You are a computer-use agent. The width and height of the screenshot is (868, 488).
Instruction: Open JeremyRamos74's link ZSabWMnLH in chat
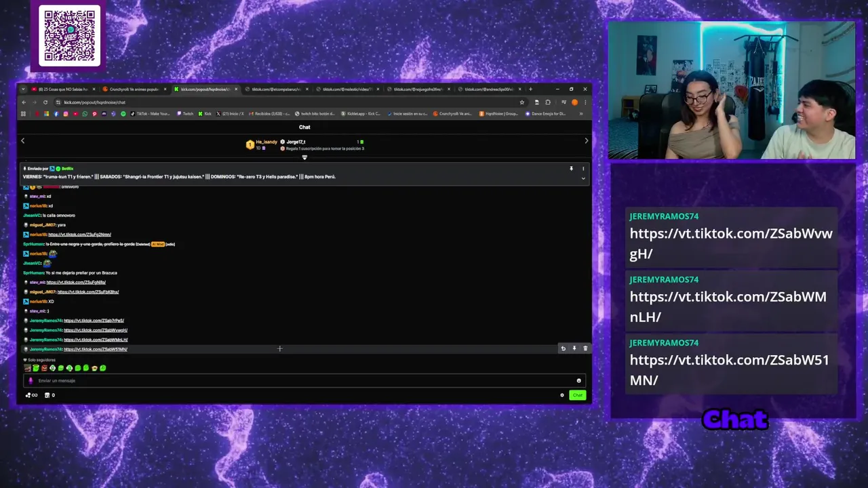[96, 340]
